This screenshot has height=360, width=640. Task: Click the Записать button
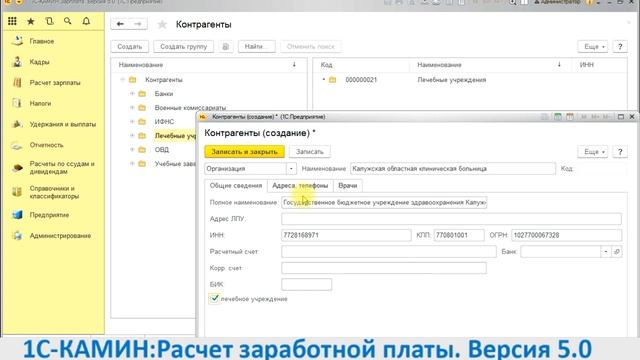click(309, 151)
